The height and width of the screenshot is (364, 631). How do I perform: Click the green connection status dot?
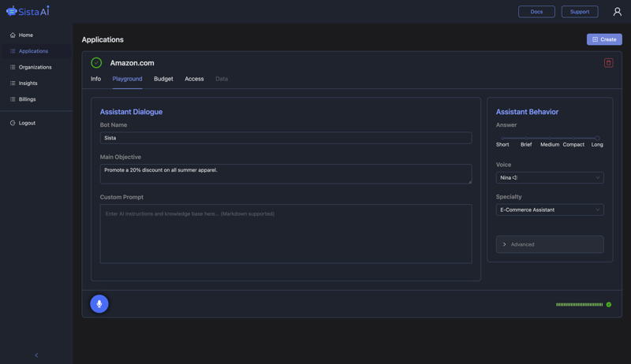[608, 305]
